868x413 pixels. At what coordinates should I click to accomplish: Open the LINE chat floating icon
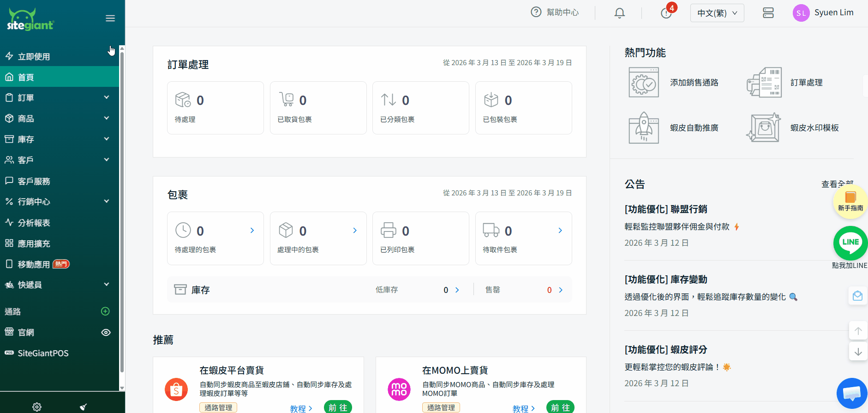point(850,243)
